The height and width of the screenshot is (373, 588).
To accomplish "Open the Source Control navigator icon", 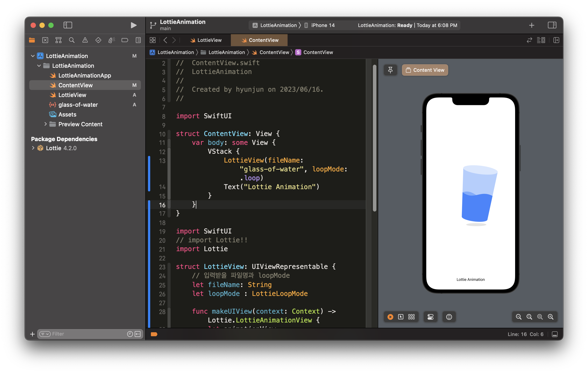I will click(45, 40).
